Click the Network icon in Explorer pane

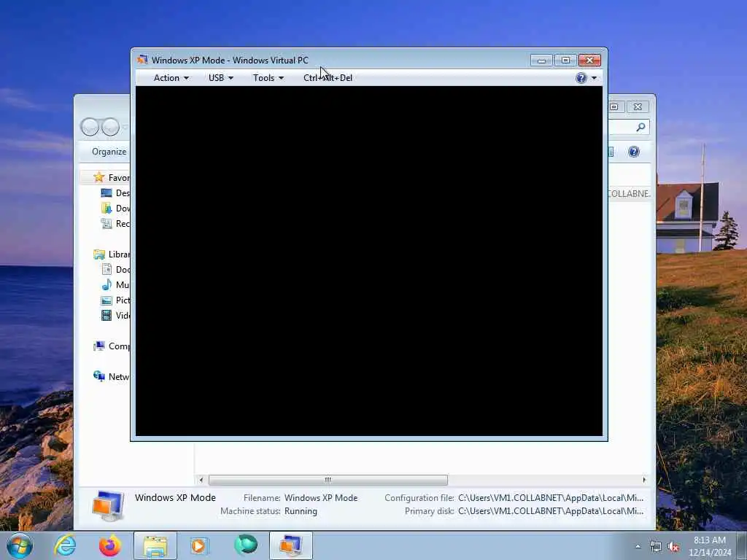pos(98,376)
